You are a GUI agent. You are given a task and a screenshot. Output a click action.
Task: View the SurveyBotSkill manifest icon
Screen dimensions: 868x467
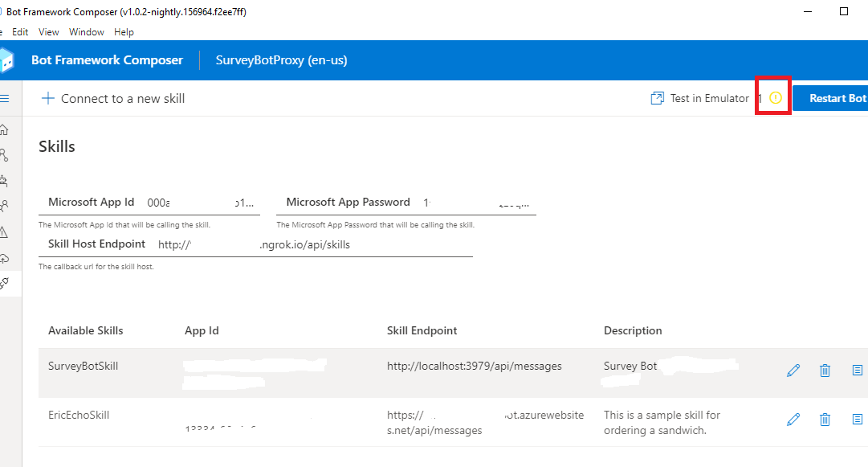point(858,370)
